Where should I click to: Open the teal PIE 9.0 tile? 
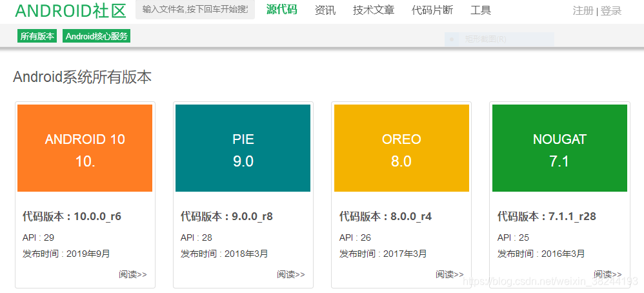coord(243,148)
